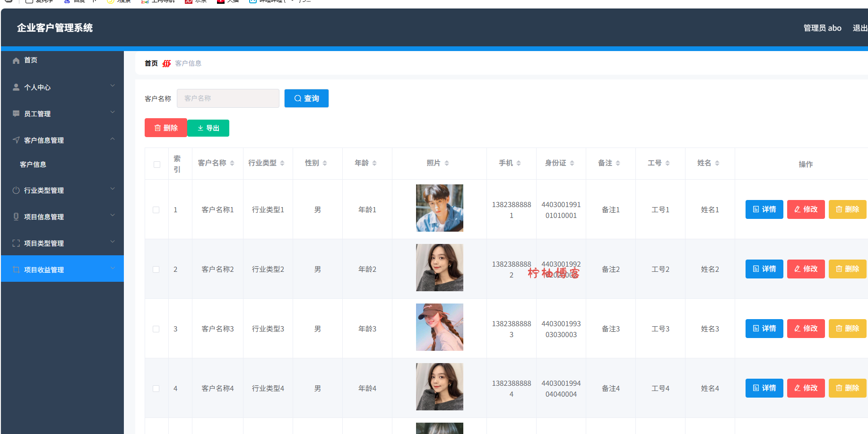The height and width of the screenshot is (434, 868).
Task: Click the trash icon inside the red 删除 button
Action: click(157, 128)
